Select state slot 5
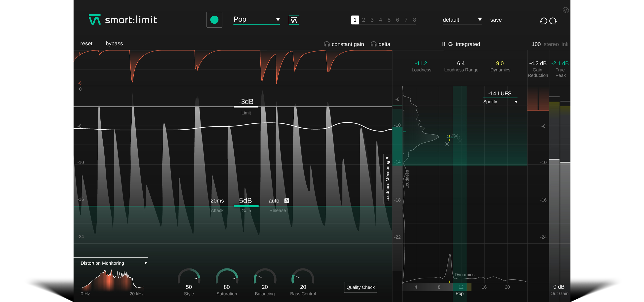Viewport: 644px width, 302px height. click(x=389, y=20)
